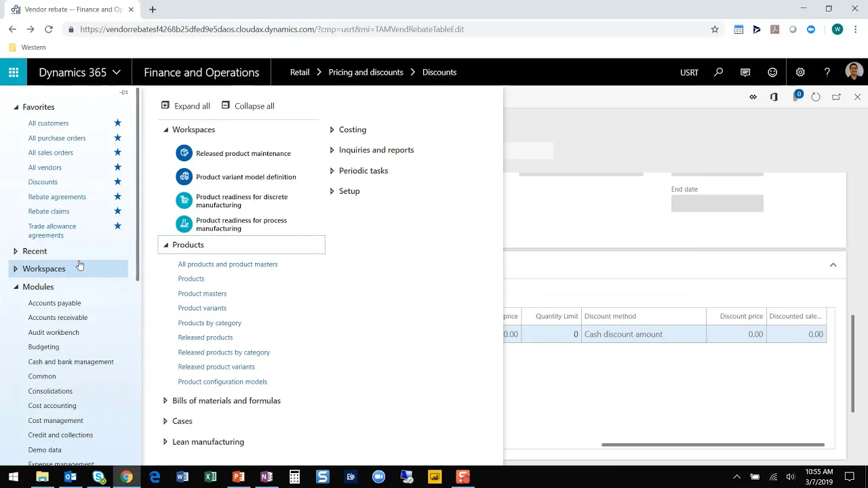Expand Bills of materials and formulas
This screenshot has width=868, height=488.
click(x=165, y=401)
